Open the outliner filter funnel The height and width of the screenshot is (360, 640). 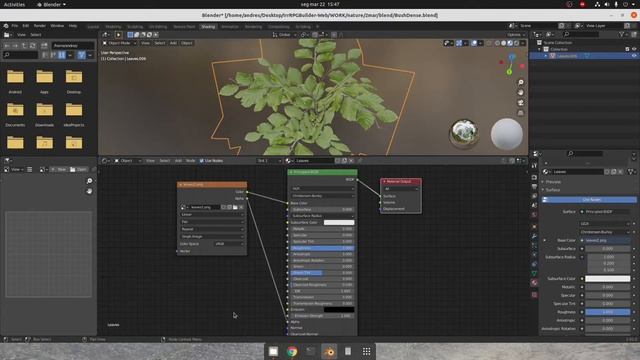click(622, 35)
